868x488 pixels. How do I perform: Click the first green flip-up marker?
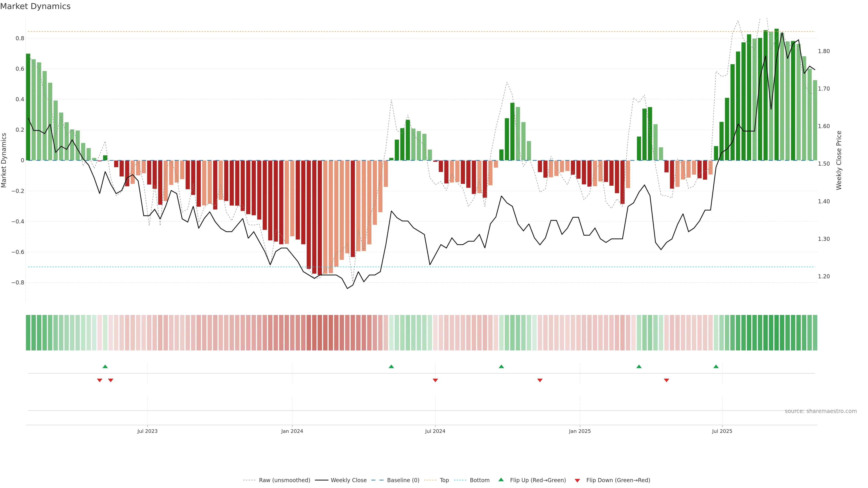[x=105, y=366]
